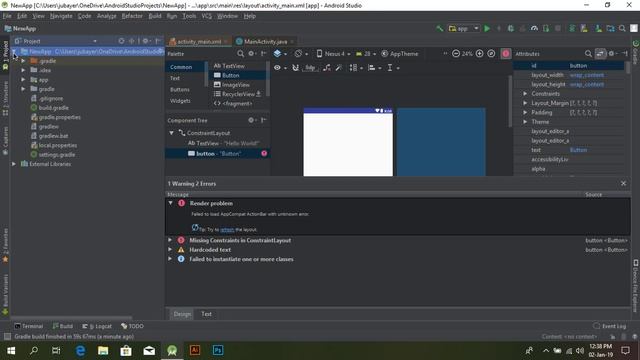Click refresh icon in render problem tip
The height and width of the screenshot is (360, 640).
pos(195,228)
